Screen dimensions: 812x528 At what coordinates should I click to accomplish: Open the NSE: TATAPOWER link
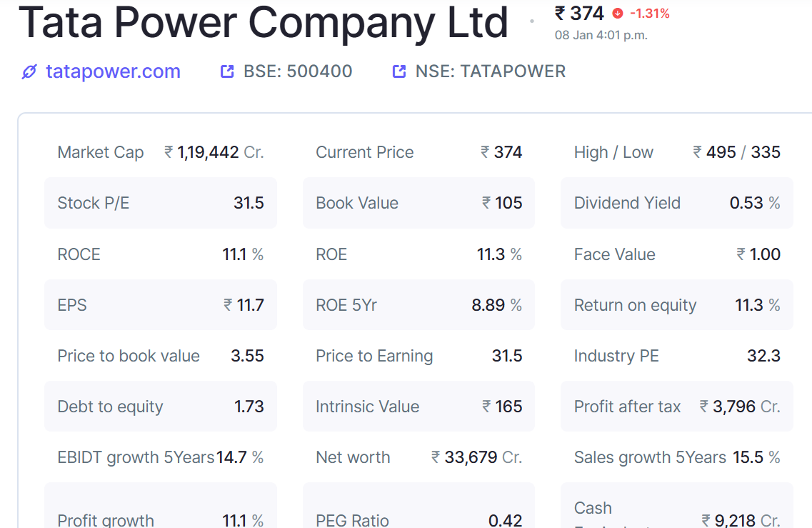(x=490, y=71)
